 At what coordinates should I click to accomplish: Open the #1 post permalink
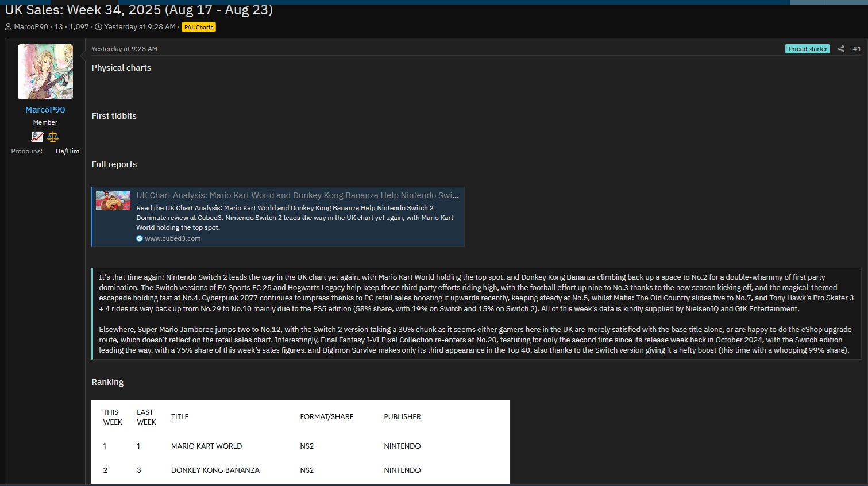pyautogui.click(x=857, y=49)
